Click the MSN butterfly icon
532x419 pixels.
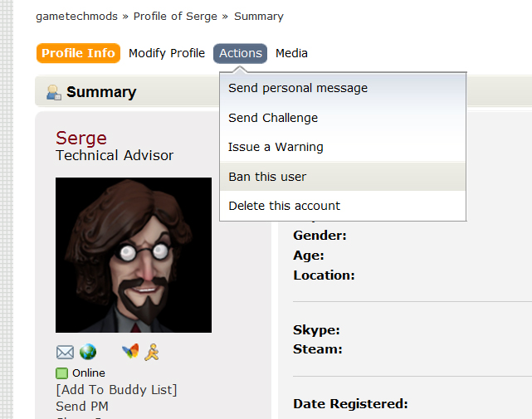[x=130, y=351]
